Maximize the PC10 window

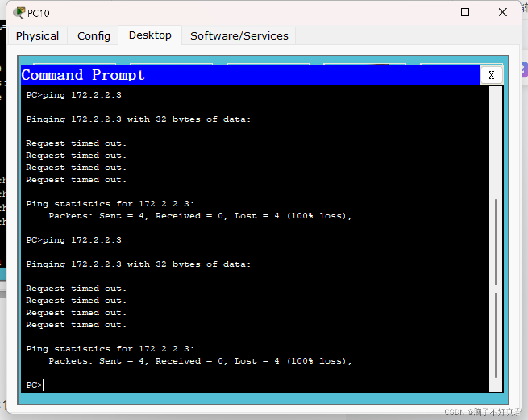[465, 12]
